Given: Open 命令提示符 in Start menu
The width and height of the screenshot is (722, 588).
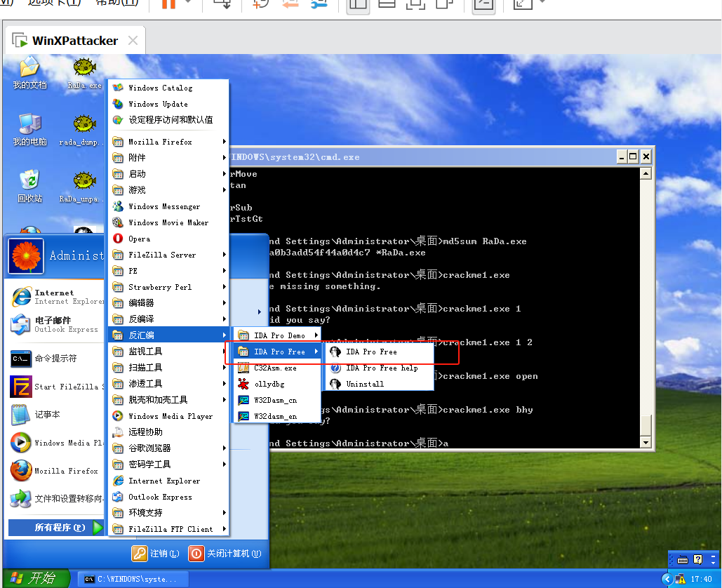Looking at the screenshot, I should (x=55, y=359).
